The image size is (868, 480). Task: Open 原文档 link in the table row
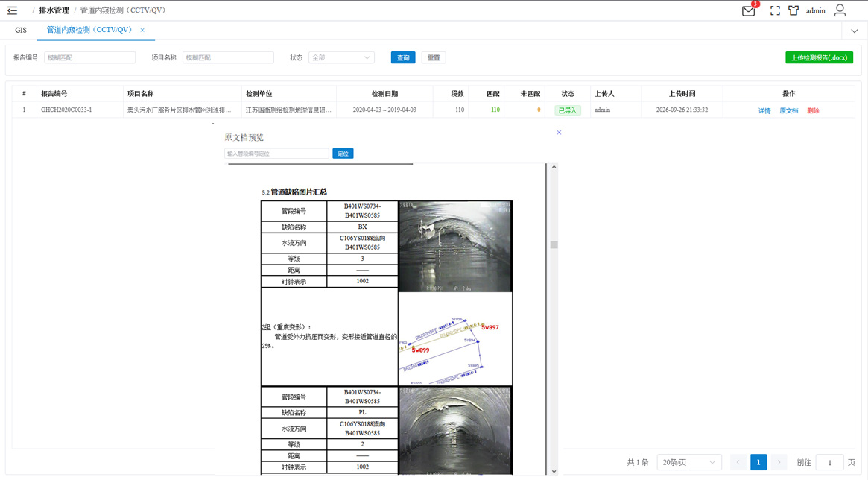[789, 111]
